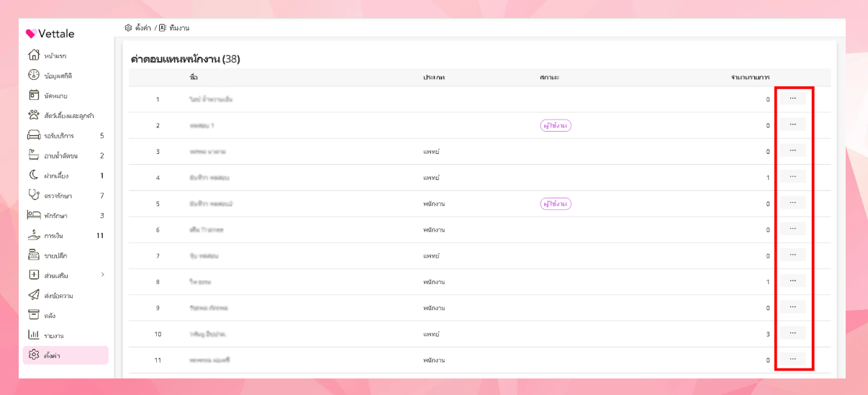This screenshot has width=868, height=395.
Task: Click ผู้ใช้งาน badge in row 2
Action: click(556, 126)
